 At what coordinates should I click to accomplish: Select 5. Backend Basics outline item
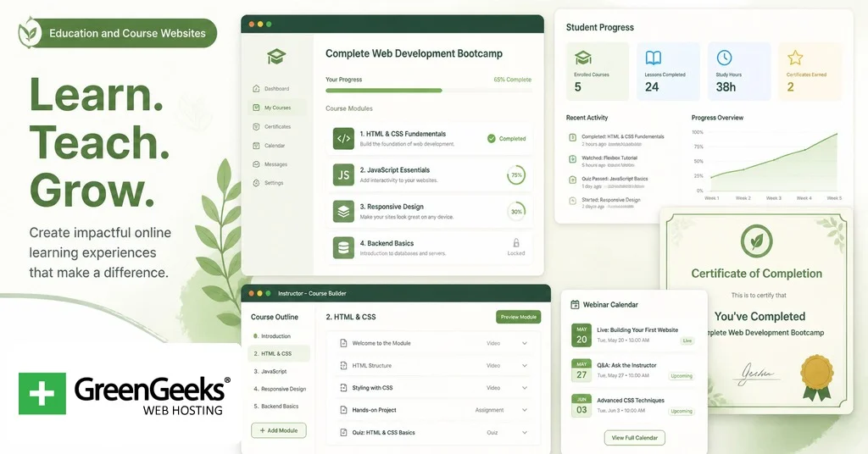(x=278, y=406)
